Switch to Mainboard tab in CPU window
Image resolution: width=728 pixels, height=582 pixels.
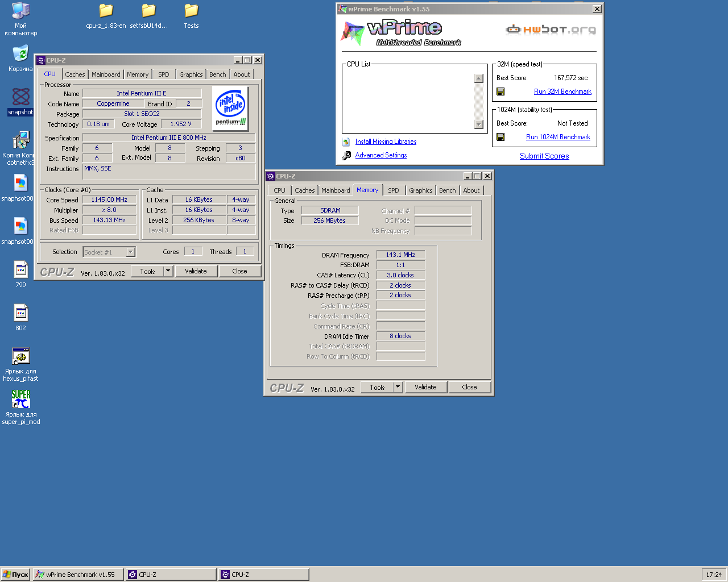click(106, 74)
